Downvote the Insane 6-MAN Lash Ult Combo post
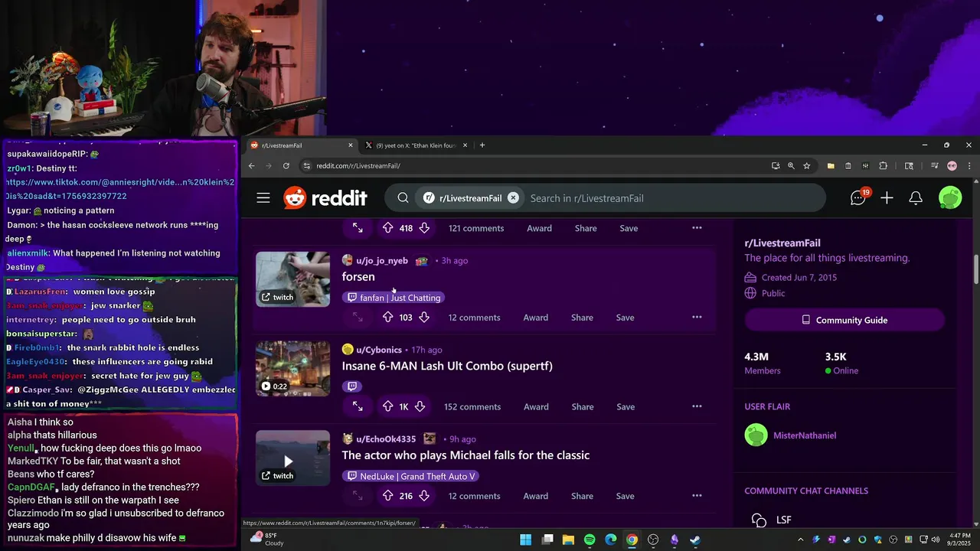Image resolution: width=980 pixels, height=551 pixels. [420, 407]
